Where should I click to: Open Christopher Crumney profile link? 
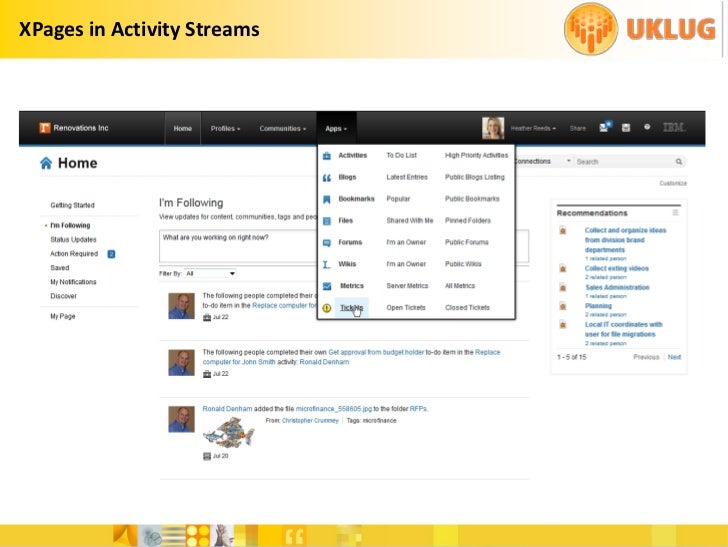310,421
